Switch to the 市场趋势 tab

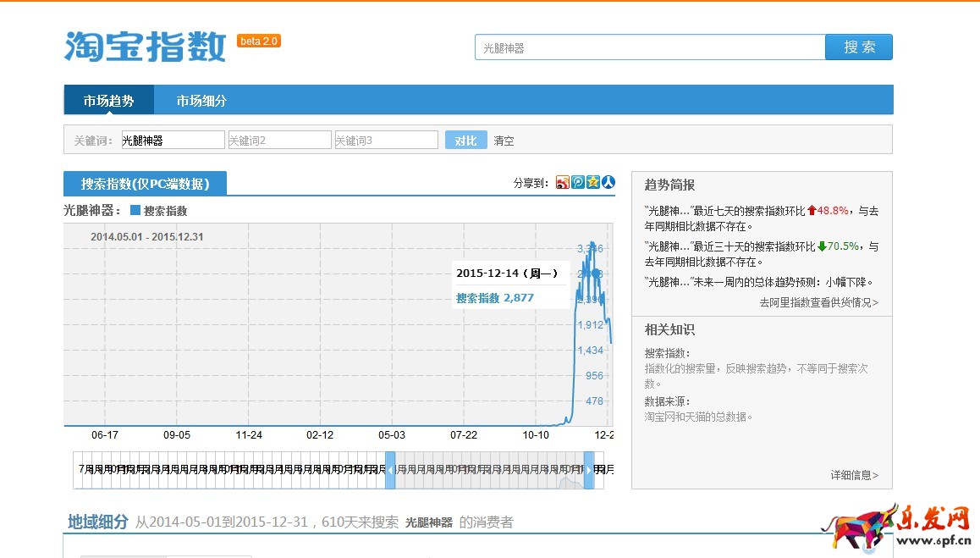pyautogui.click(x=108, y=101)
